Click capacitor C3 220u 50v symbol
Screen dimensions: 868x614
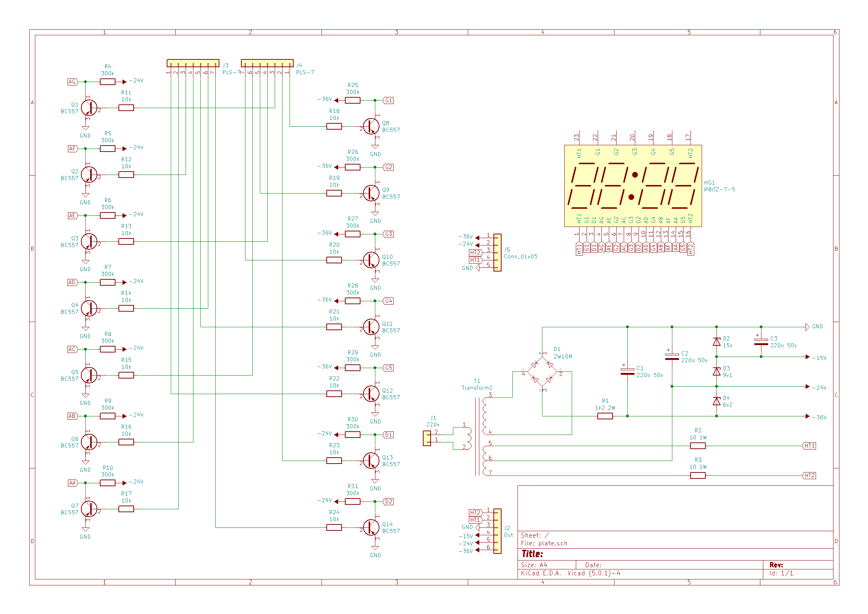[761, 342]
